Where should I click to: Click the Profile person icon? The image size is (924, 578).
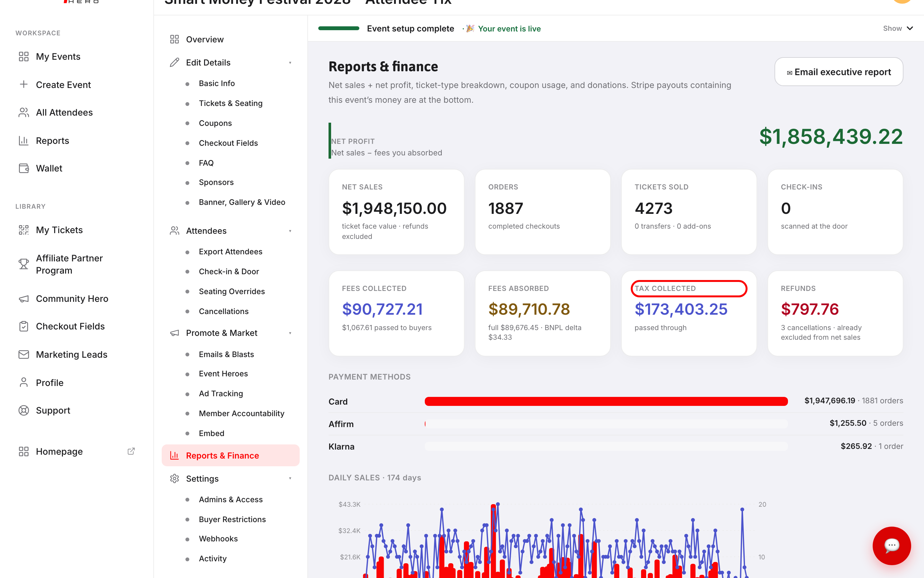(x=24, y=383)
